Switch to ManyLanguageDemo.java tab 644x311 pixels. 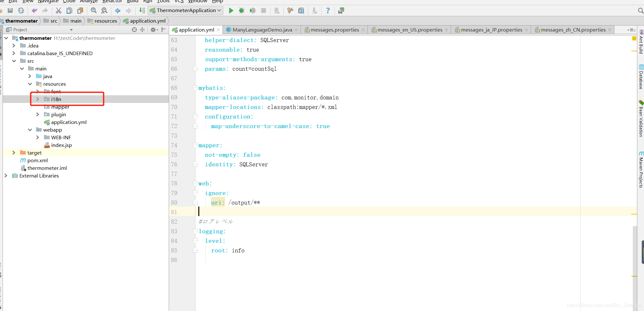pyautogui.click(x=262, y=30)
